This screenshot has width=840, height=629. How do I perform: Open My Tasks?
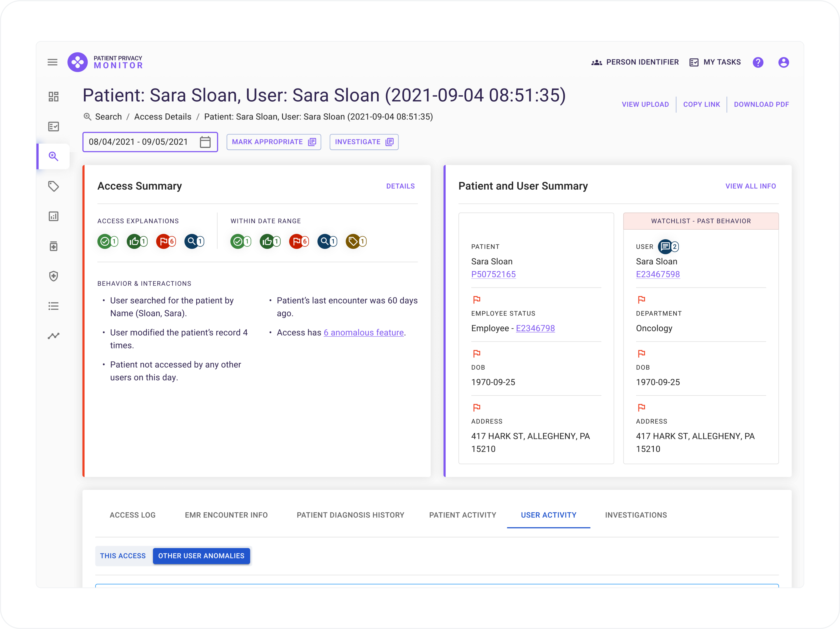[x=715, y=62]
